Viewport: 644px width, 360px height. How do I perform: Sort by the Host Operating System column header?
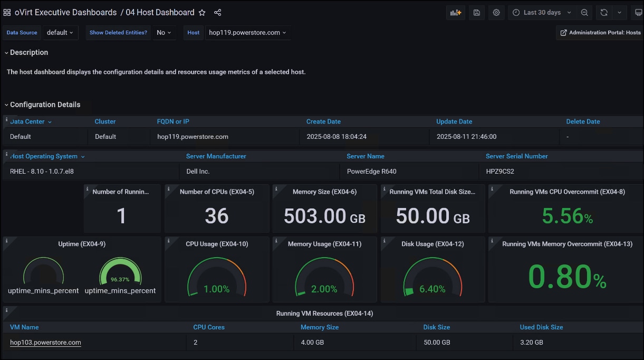point(47,156)
